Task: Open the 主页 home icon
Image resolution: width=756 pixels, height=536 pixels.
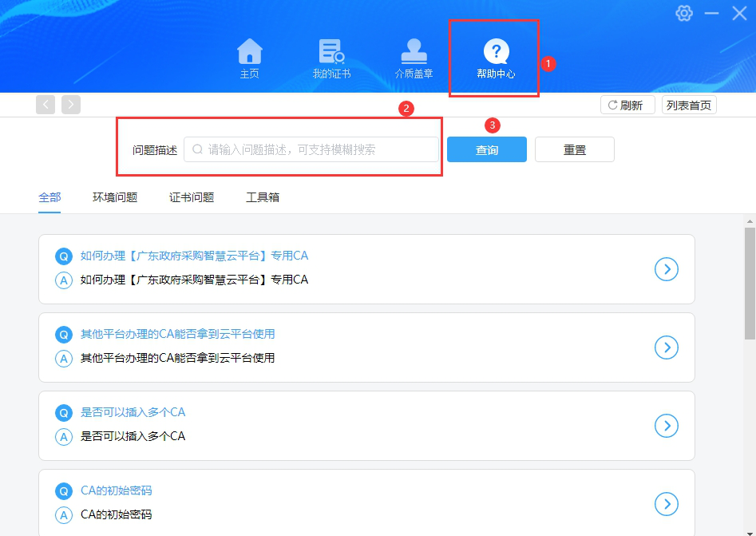Action: tap(250, 58)
